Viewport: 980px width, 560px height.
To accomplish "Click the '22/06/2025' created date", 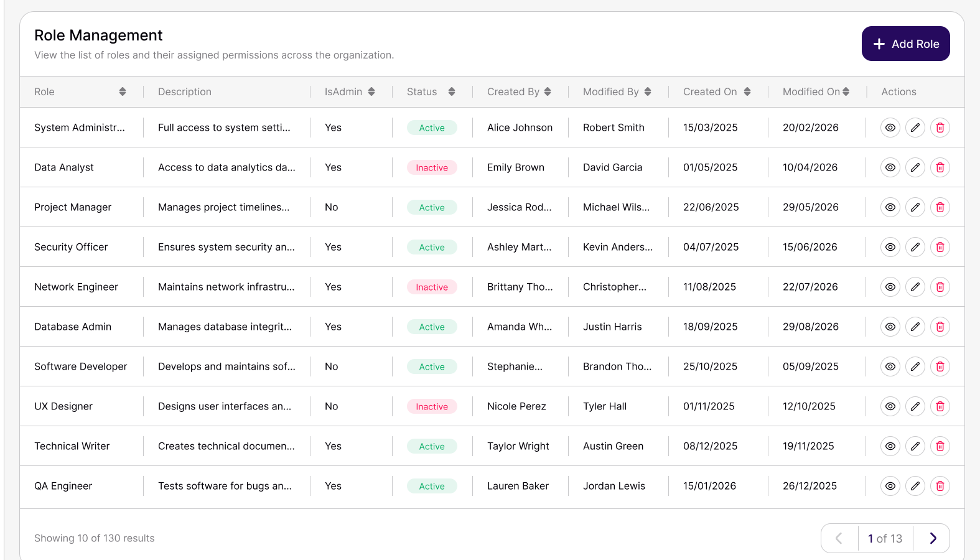I will point(711,207).
